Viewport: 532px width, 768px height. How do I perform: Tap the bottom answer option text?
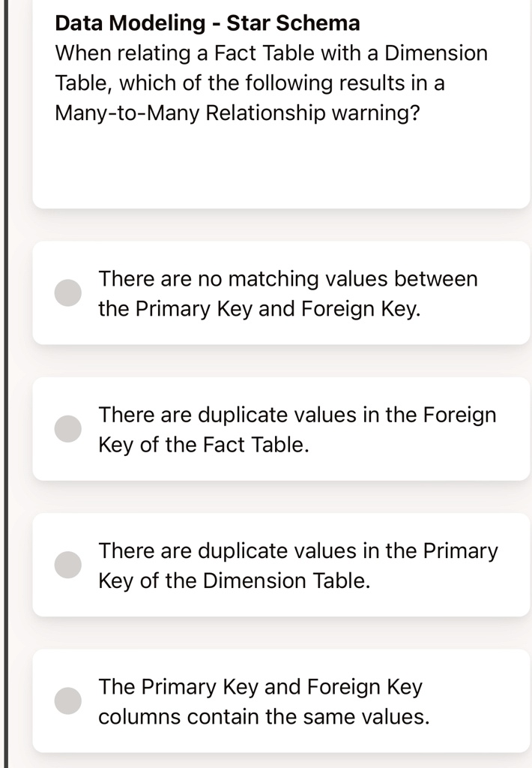click(265, 701)
